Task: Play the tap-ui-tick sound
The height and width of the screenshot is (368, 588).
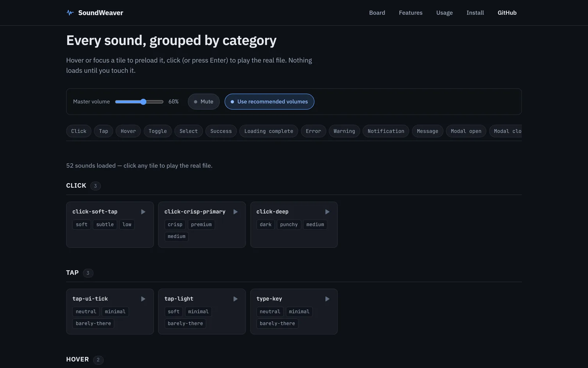Action: pos(143,299)
